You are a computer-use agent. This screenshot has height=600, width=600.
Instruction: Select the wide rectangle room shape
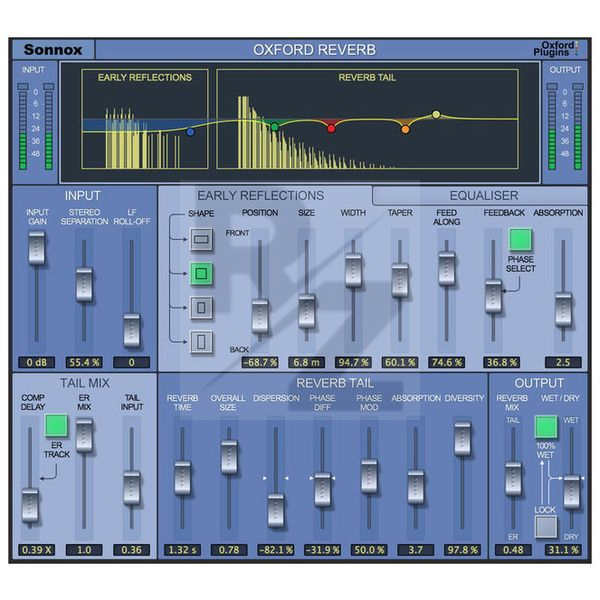point(201,240)
